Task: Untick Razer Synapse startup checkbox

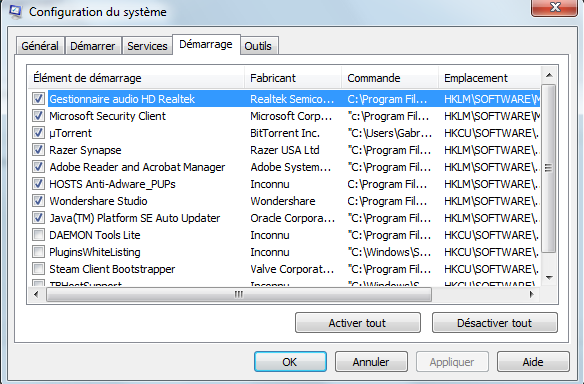Action: [x=38, y=150]
